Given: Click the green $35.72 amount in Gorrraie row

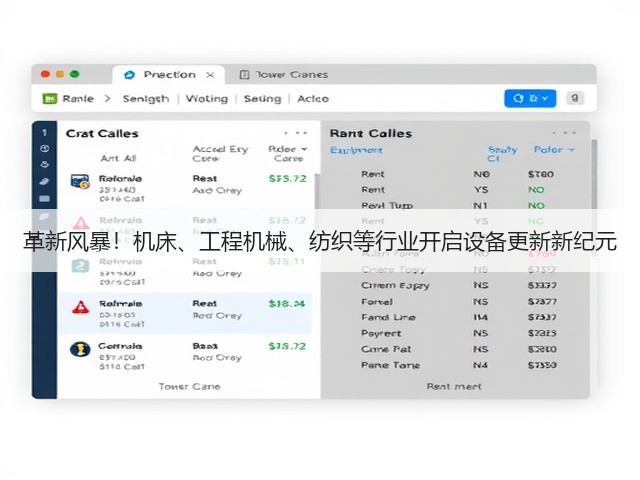Looking at the screenshot, I should 287,347.
